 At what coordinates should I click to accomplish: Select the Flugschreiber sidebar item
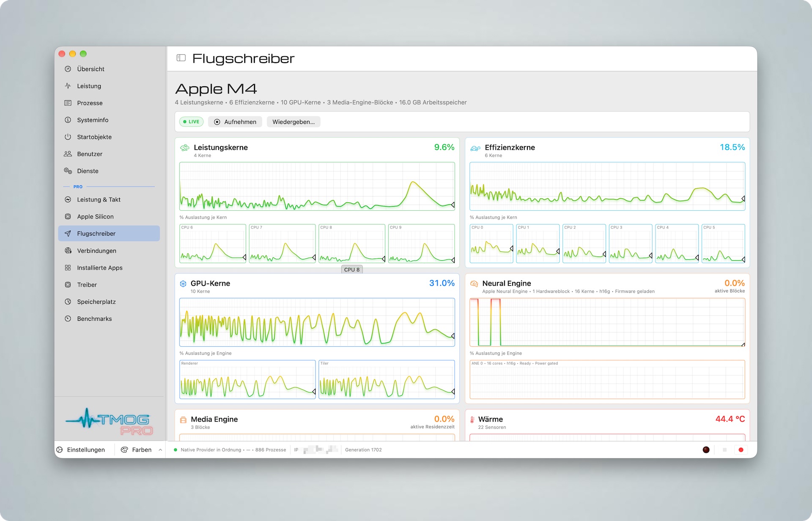109,233
